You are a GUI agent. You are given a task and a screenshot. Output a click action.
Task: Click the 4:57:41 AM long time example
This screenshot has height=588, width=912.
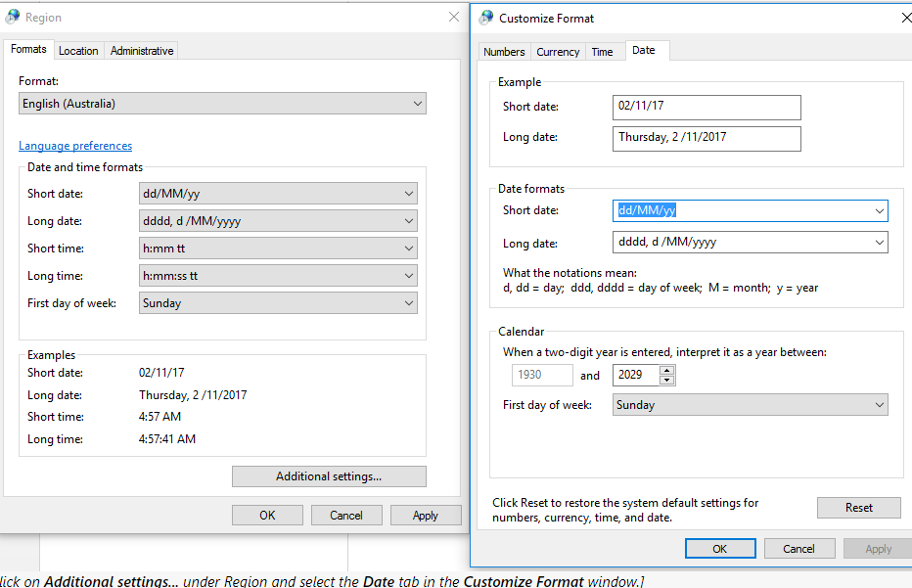tap(167, 439)
